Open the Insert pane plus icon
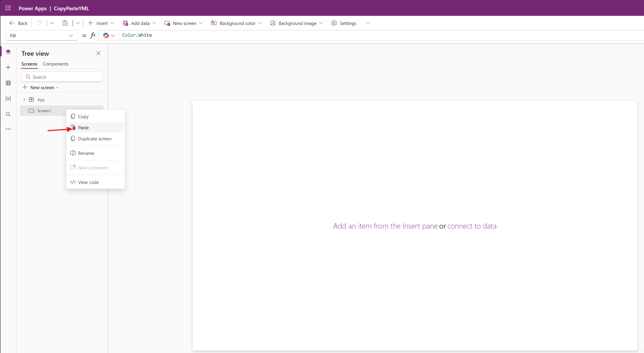Image resolution: width=644 pixels, height=353 pixels. tap(8, 67)
